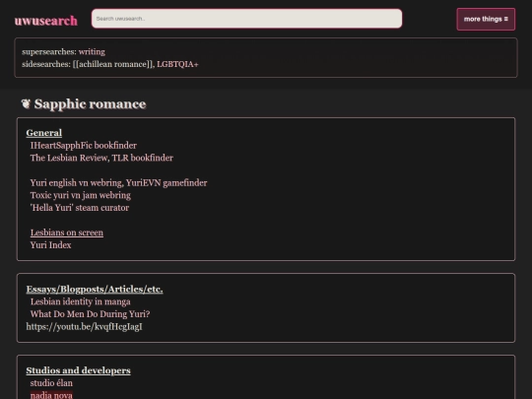Click the 'sidesearches:' label text

point(46,64)
